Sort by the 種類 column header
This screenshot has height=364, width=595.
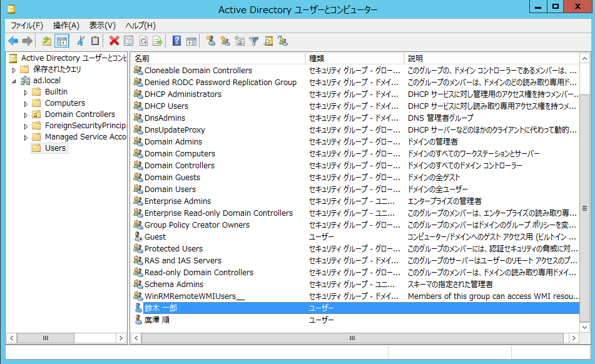pyautogui.click(x=355, y=58)
